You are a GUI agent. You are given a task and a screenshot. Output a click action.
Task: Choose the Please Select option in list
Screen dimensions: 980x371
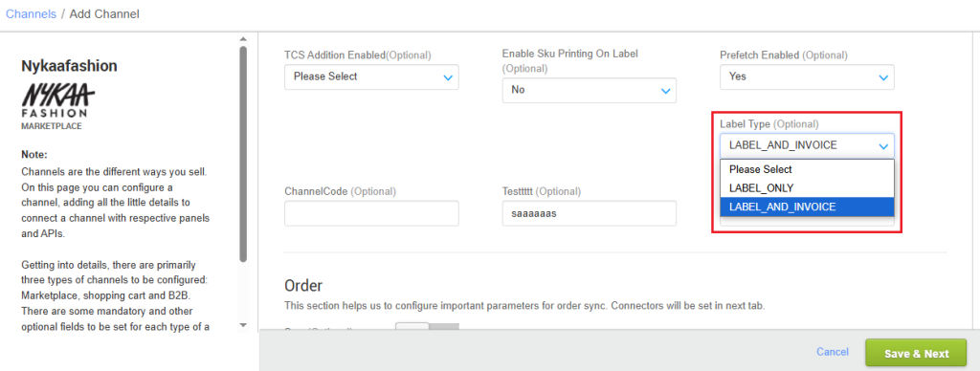click(x=807, y=169)
